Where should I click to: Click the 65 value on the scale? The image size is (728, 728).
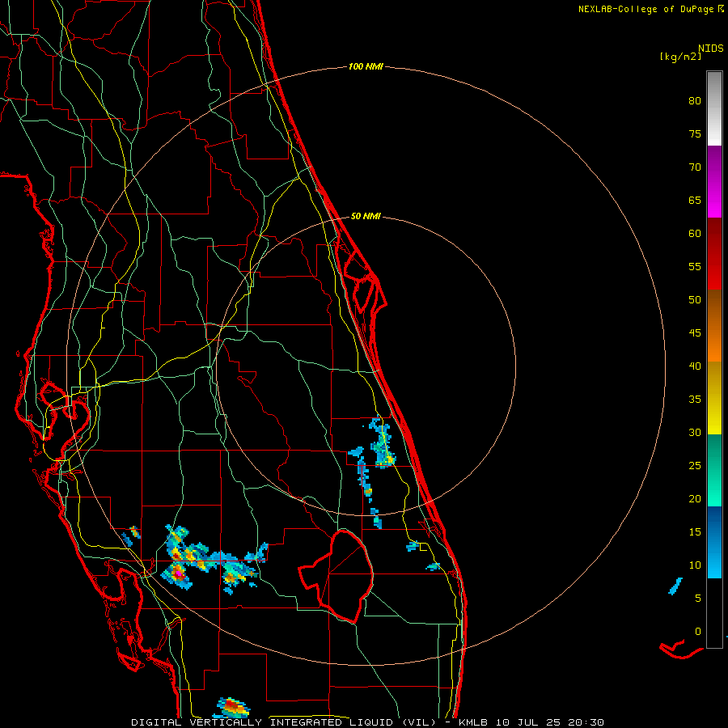[x=695, y=200]
